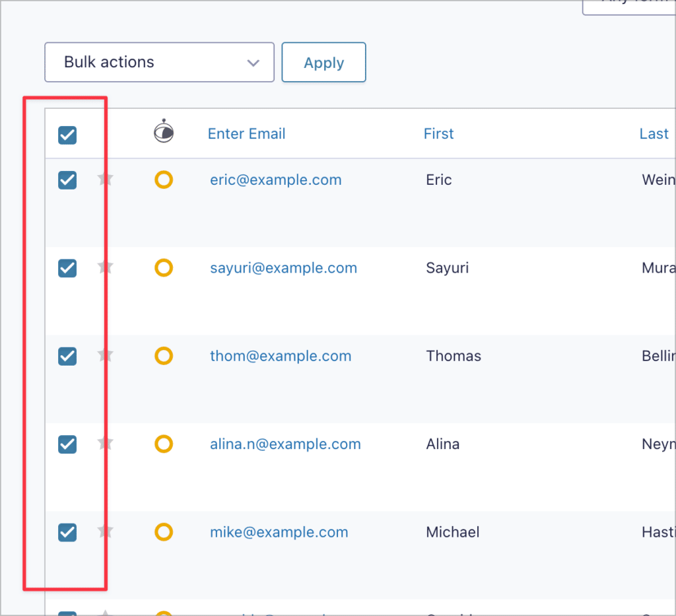Star the eric@example.com entry
Image resolution: width=676 pixels, height=616 pixels.
[105, 178]
